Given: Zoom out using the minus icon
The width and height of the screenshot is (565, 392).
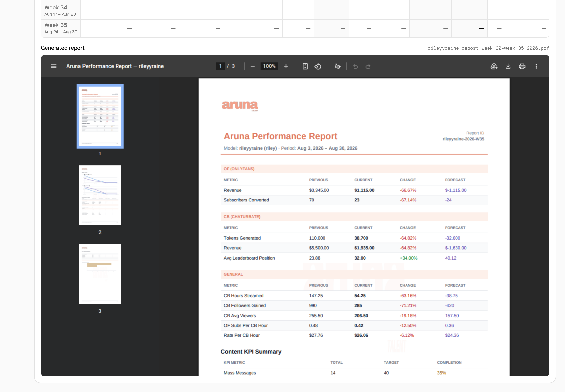Looking at the screenshot, I should [x=252, y=66].
